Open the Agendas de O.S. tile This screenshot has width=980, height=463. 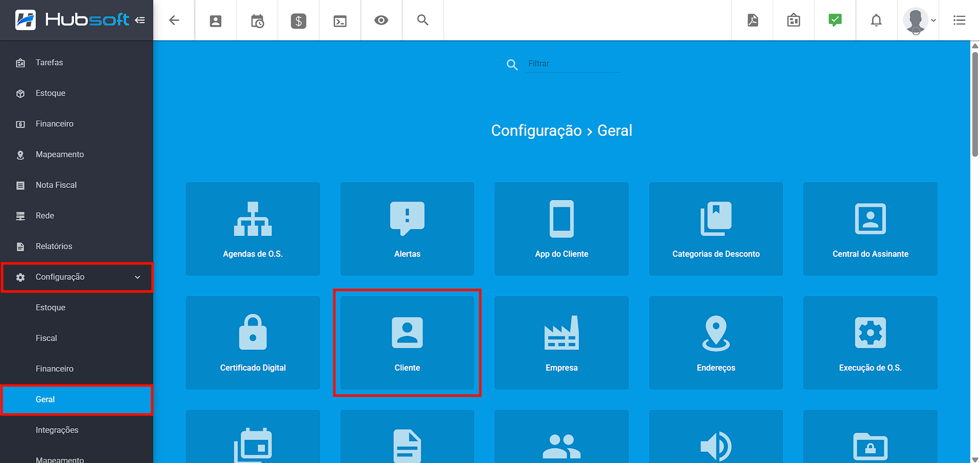[x=253, y=229]
